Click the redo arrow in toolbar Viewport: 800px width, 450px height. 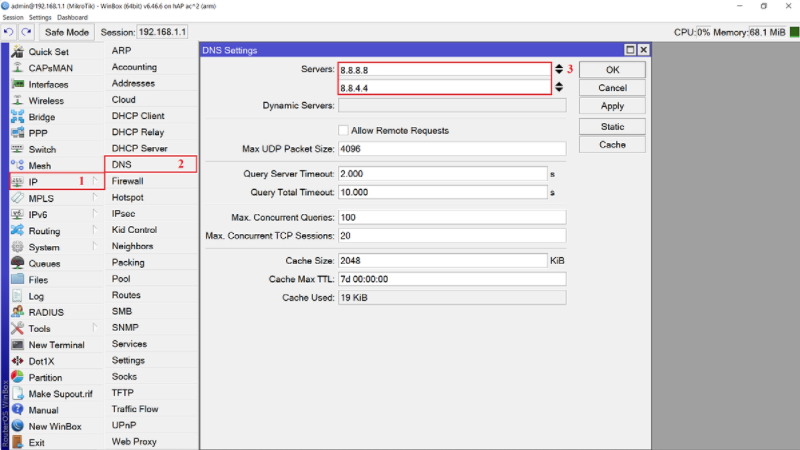26,32
